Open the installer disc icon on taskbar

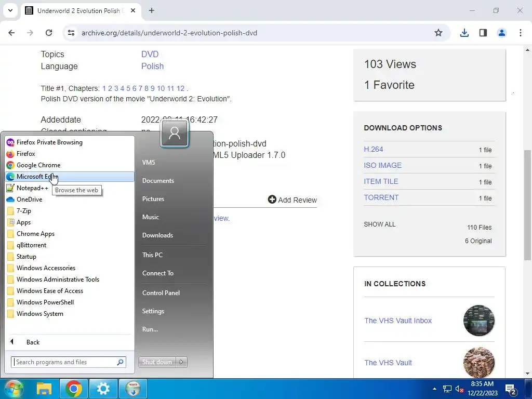(133, 389)
